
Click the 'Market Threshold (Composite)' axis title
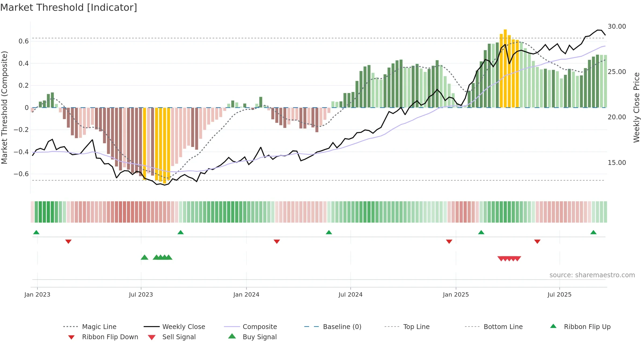(x=4, y=108)
